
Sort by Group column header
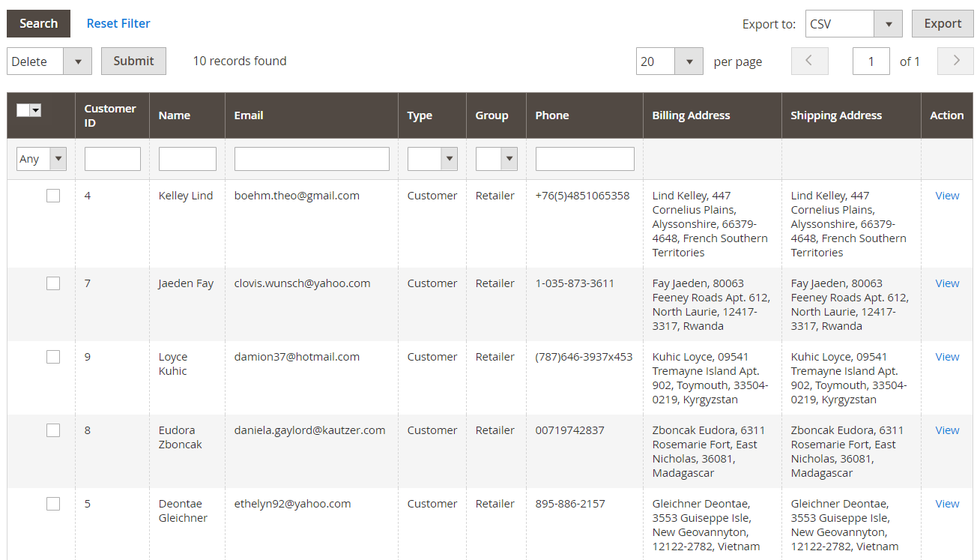point(497,115)
